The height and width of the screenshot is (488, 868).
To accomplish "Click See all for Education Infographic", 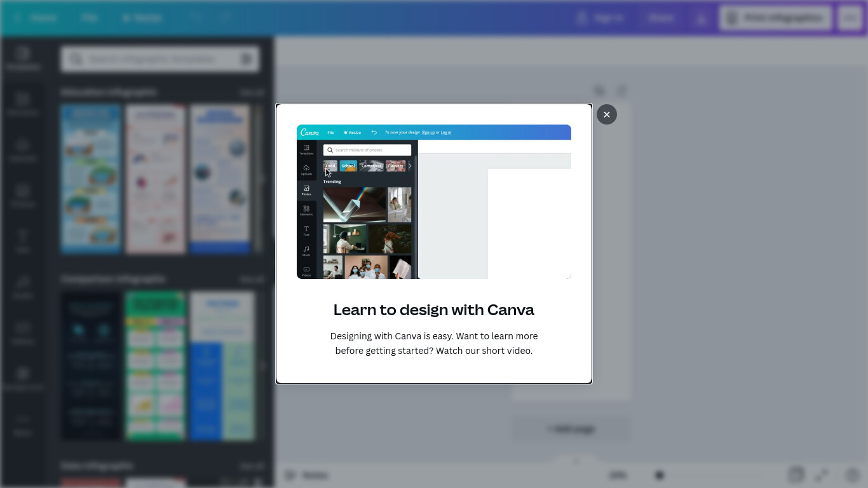I will point(252,92).
